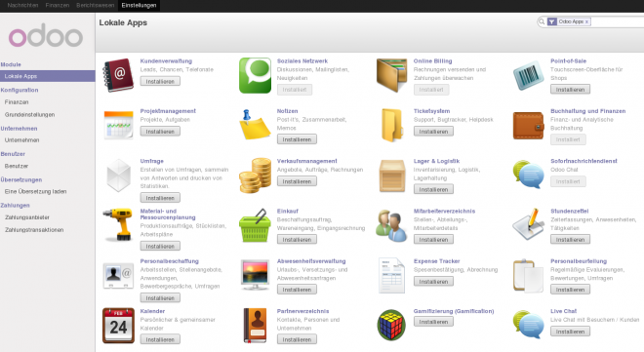Click Installieren for Verkaufsmanagement
The image size is (644, 352).
point(297,181)
